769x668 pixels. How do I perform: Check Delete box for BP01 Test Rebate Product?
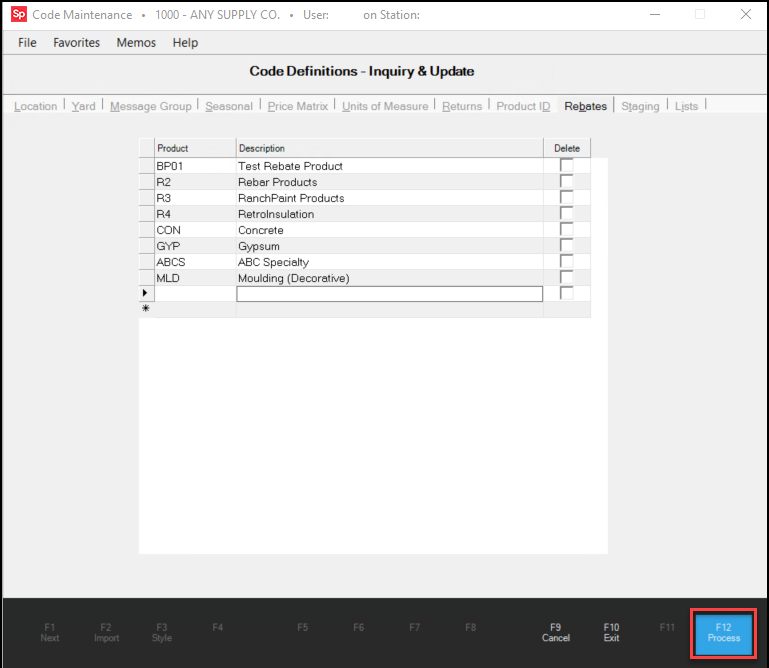567,166
